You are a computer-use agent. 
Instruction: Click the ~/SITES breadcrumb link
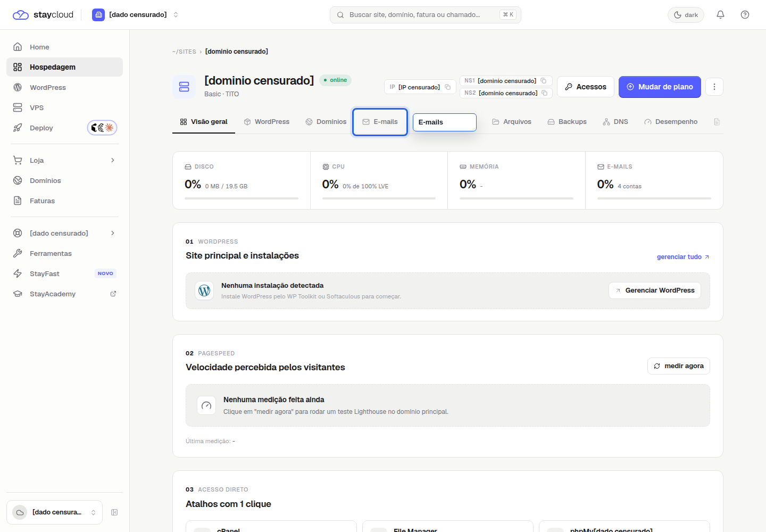(x=184, y=52)
